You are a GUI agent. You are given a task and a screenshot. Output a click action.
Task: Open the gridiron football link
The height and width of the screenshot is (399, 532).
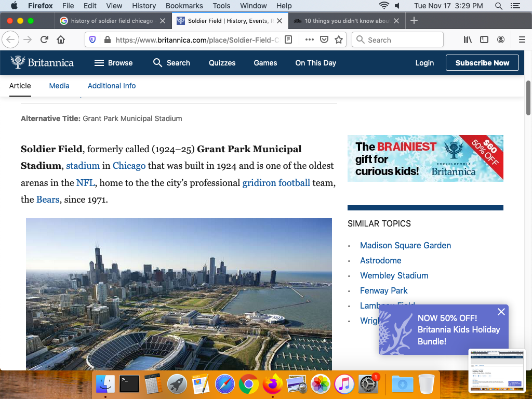coord(276,182)
